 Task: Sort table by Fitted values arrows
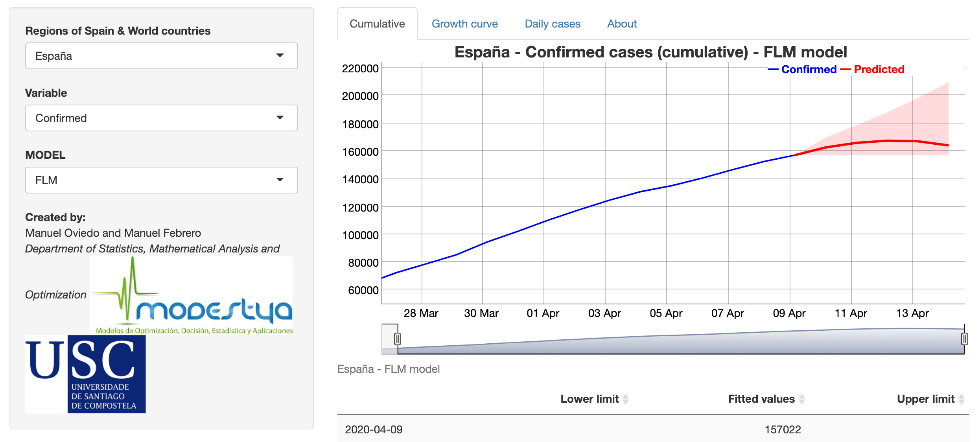pos(802,399)
